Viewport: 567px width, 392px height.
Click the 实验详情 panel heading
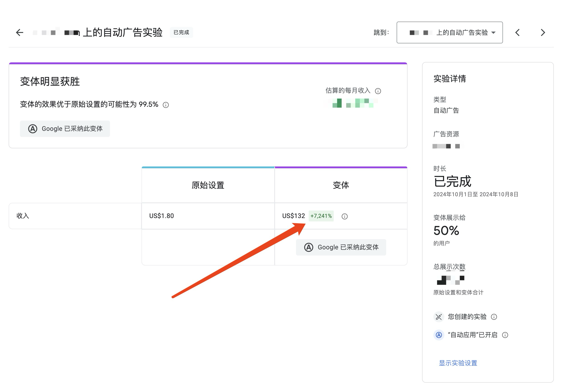[450, 79]
